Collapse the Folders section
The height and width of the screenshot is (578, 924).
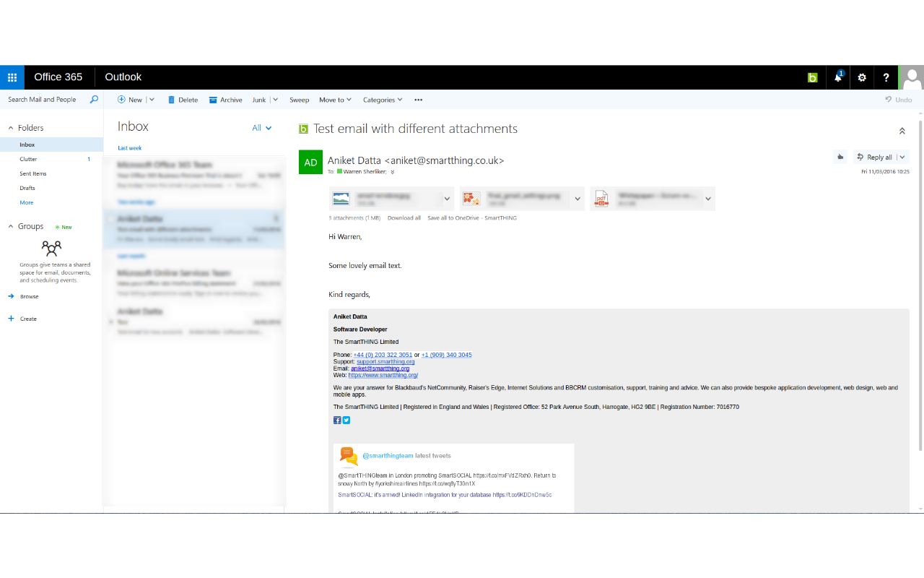tap(11, 128)
